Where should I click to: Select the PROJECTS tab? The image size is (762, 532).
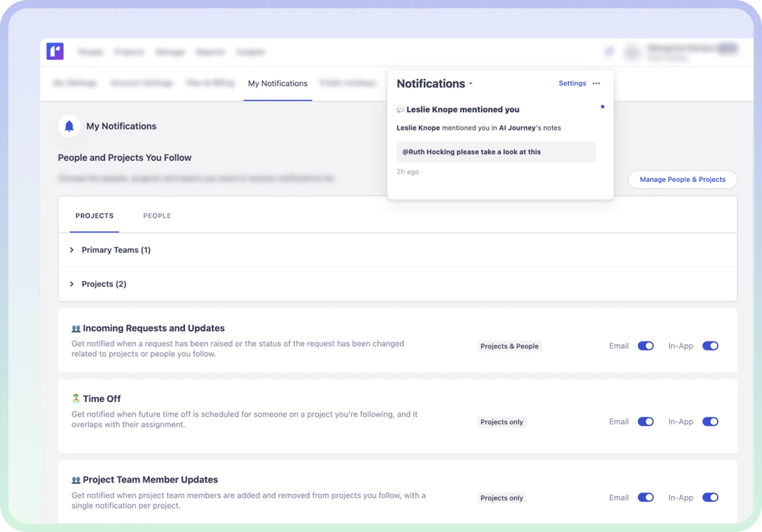click(95, 216)
